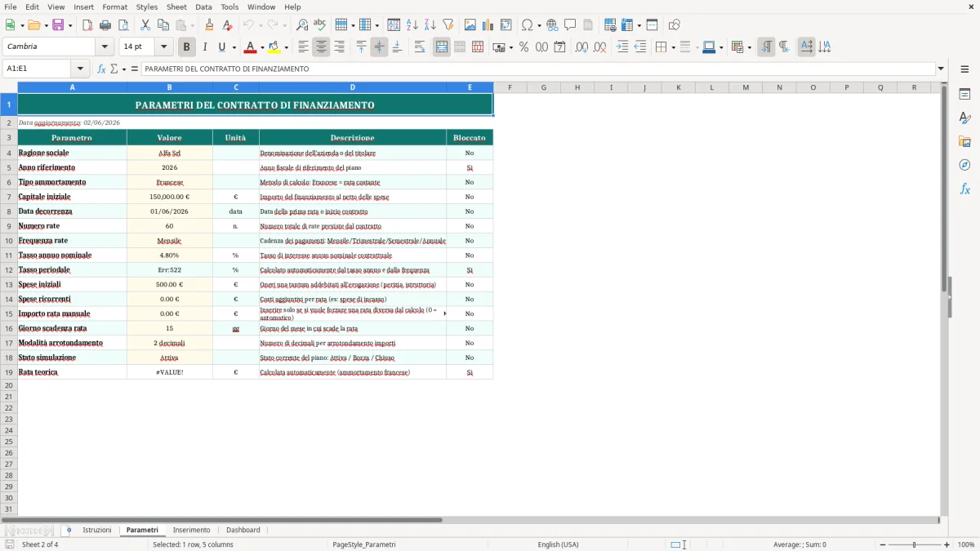This screenshot has width=980, height=551.
Task: Toggle AutoFilter funnel icon
Action: pos(448,25)
